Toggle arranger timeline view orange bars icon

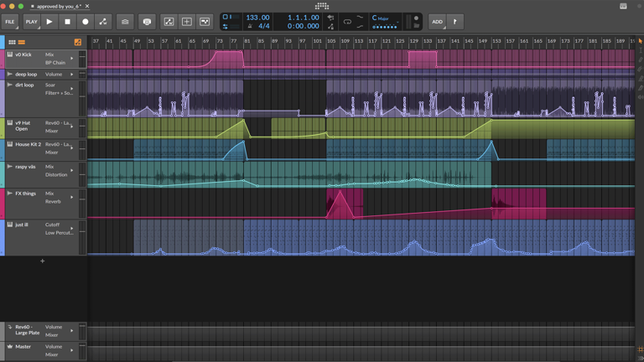(22, 42)
